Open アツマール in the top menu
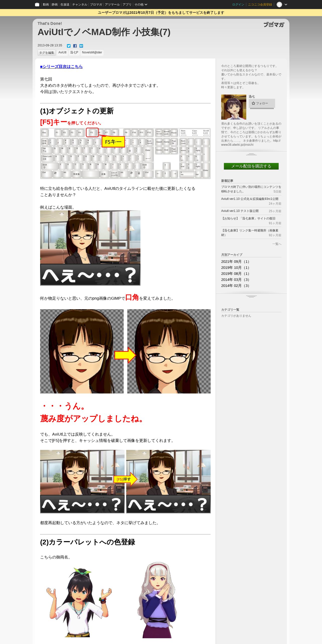Image resolution: width=322 pixels, height=644 pixels. click(112, 5)
